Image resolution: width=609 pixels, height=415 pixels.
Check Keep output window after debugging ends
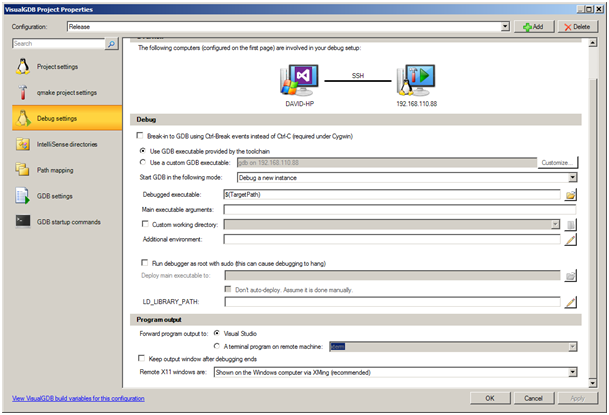point(141,358)
